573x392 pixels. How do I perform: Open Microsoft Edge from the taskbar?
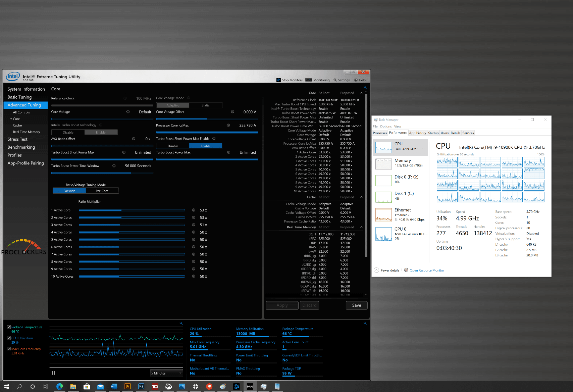59,386
